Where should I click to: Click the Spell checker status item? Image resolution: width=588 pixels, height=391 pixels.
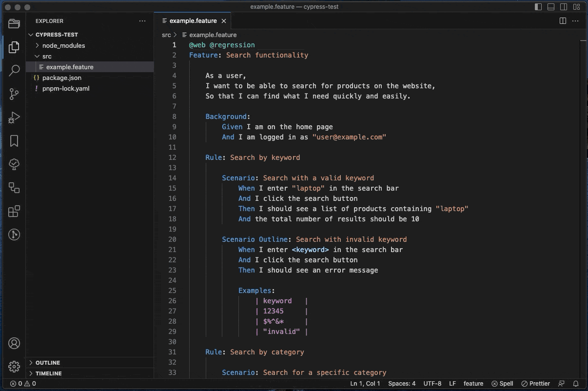(x=502, y=384)
